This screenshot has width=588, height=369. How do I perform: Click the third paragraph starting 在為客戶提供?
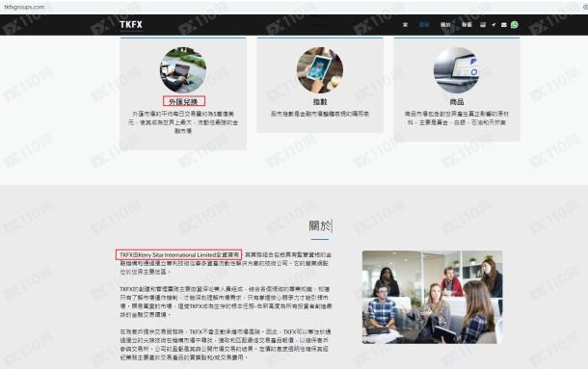point(225,345)
